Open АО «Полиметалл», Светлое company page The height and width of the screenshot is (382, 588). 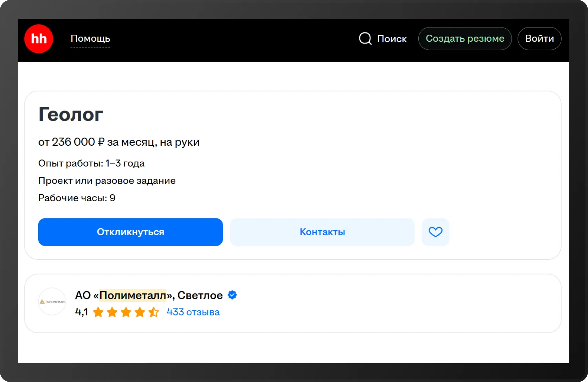[x=149, y=295]
